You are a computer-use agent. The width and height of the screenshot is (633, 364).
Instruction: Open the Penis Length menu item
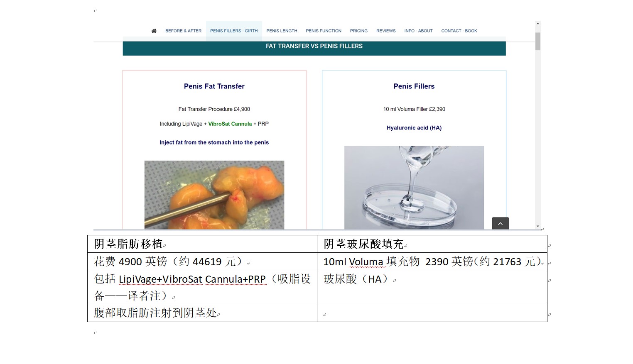(x=282, y=31)
